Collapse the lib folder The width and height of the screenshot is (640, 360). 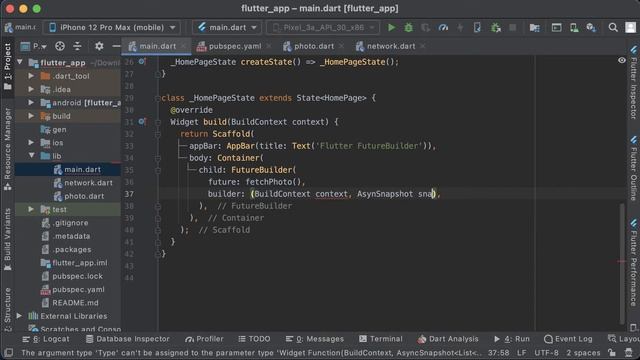pos(31,156)
